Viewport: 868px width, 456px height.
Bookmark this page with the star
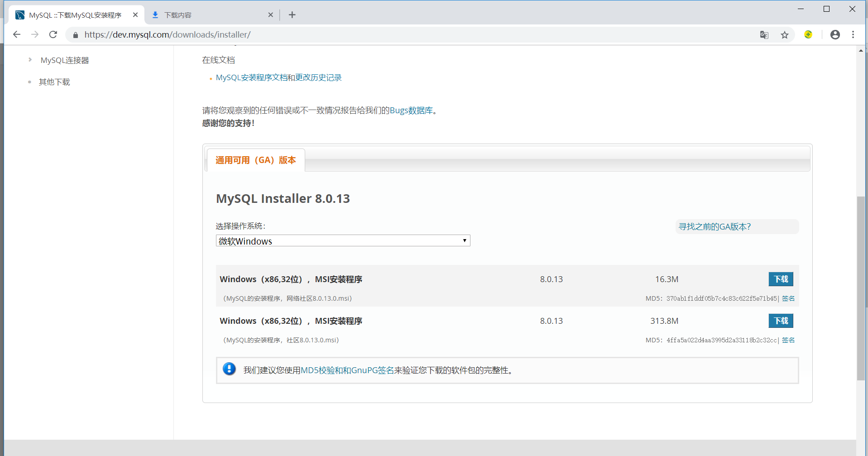point(785,34)
